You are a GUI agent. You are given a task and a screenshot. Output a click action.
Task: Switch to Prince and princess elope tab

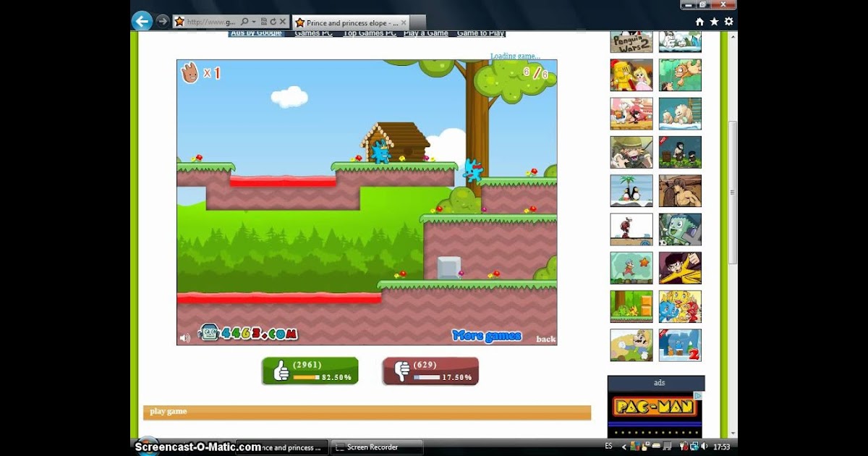point(352,22)
